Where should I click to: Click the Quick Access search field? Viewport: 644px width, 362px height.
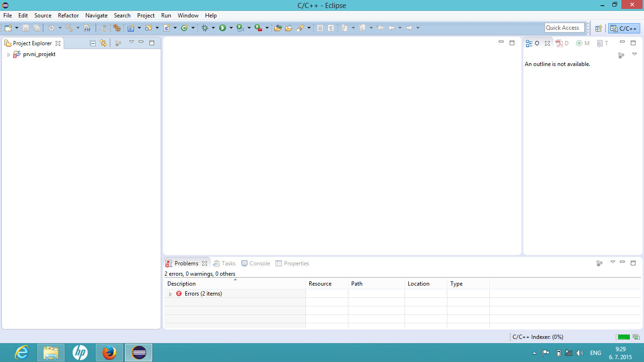(564, 28)
